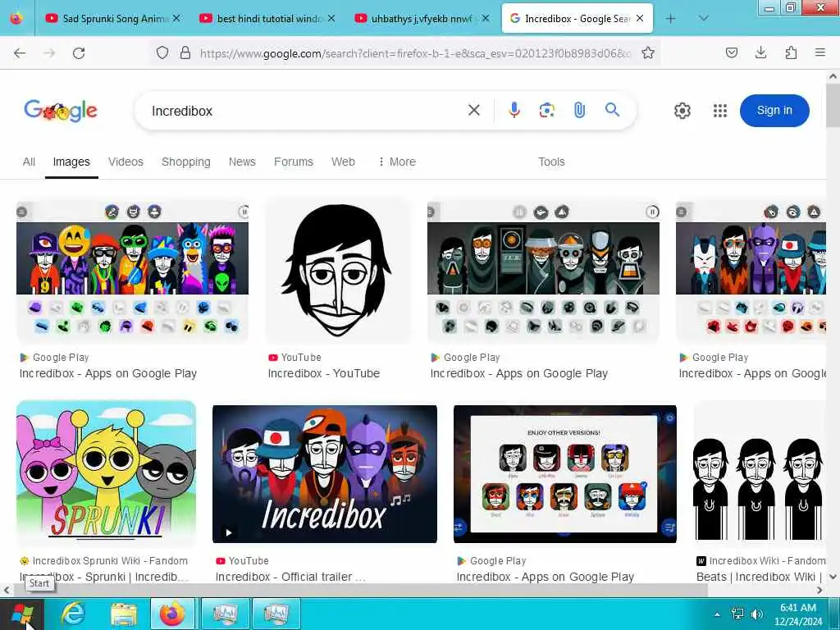The width and height of the screenshot is (840, 630).
Task: Open a new browser tab with plus
Action: (x=670, y=19)
